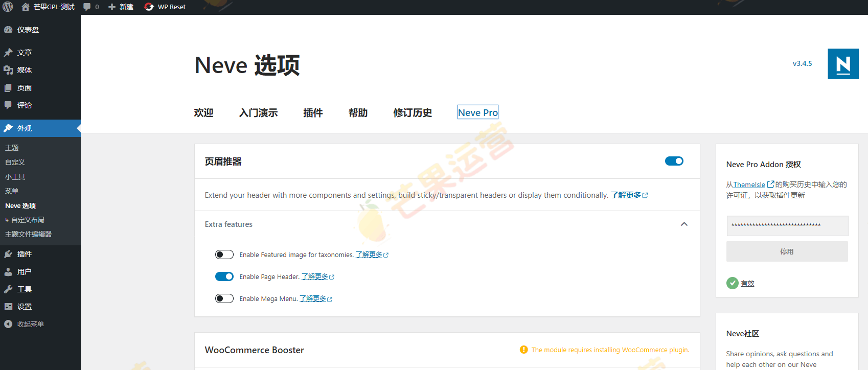Click the 页面 pages icon

(8, 88)
